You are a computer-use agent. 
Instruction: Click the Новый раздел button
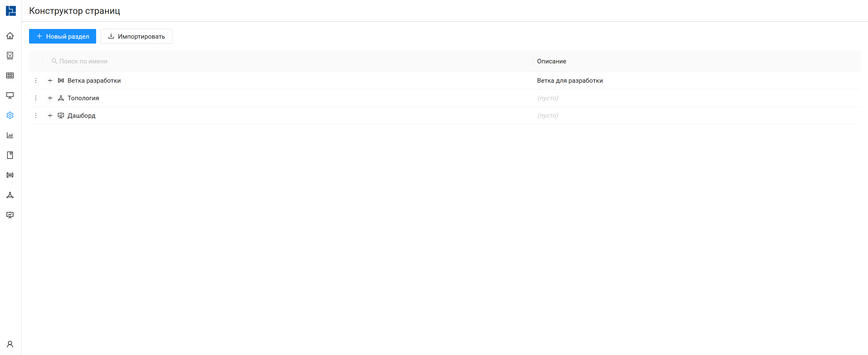pyautogui.click(x=62, y=36)
